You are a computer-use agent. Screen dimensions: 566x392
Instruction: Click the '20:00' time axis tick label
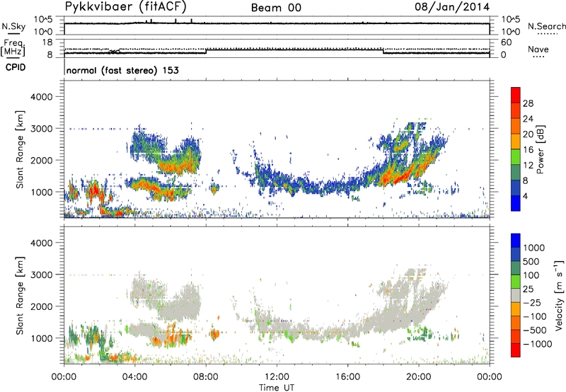[419, 377]
